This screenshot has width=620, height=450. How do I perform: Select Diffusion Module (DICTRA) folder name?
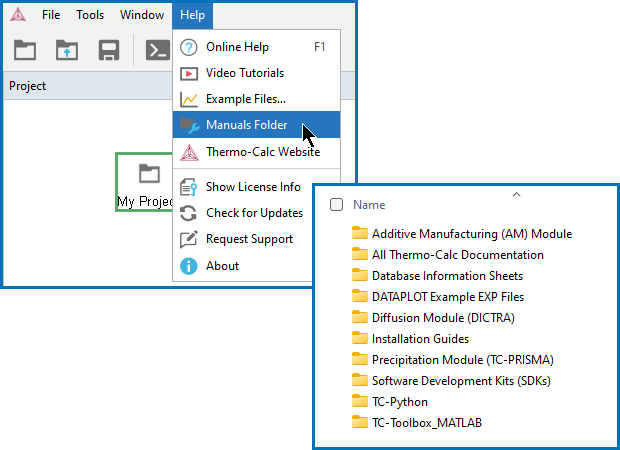click(x=443, y=318)
